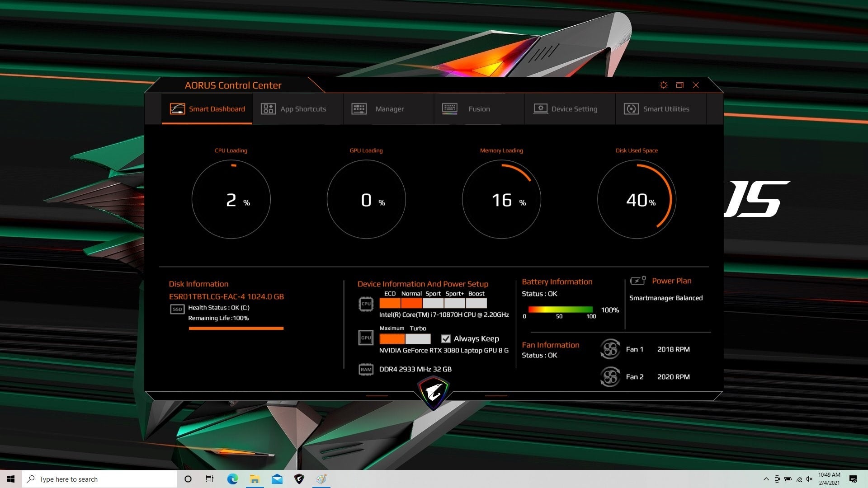Image resolution: width=868 pixels, height=488 pixels.
Task: Click the Intel Core i7-10870H CPU text
Action: pos(444,314)
